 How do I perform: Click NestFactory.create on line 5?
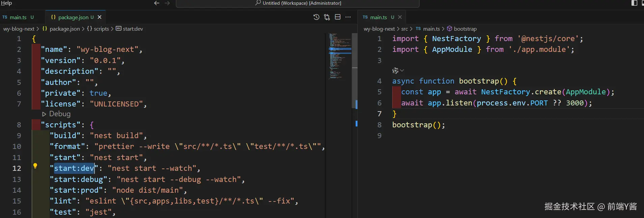[x=521, y=92]
